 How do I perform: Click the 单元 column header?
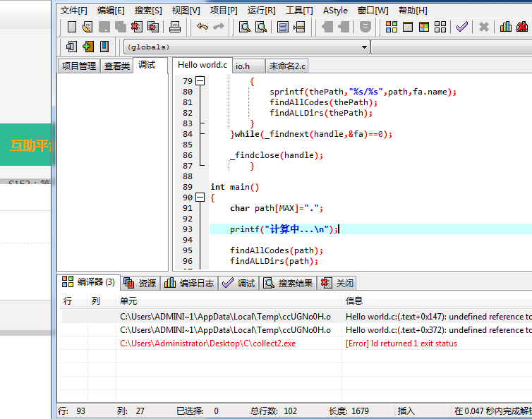(228, 300)
